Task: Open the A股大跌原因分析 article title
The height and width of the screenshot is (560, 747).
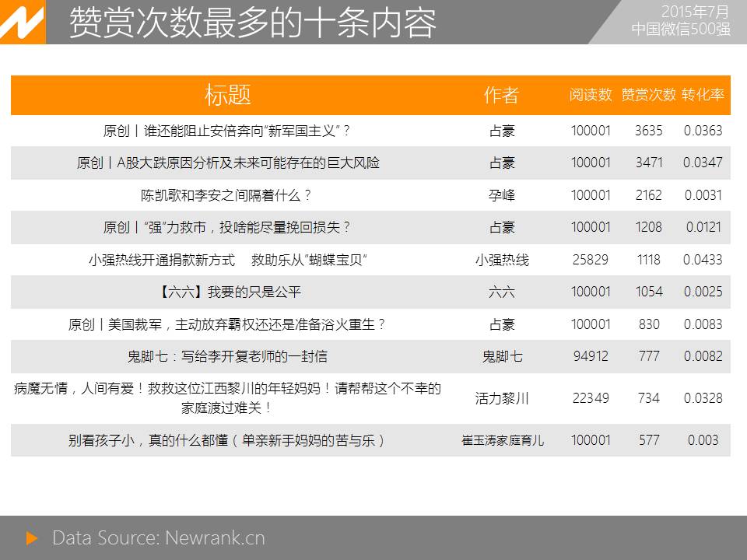Action: coord(227,163)
